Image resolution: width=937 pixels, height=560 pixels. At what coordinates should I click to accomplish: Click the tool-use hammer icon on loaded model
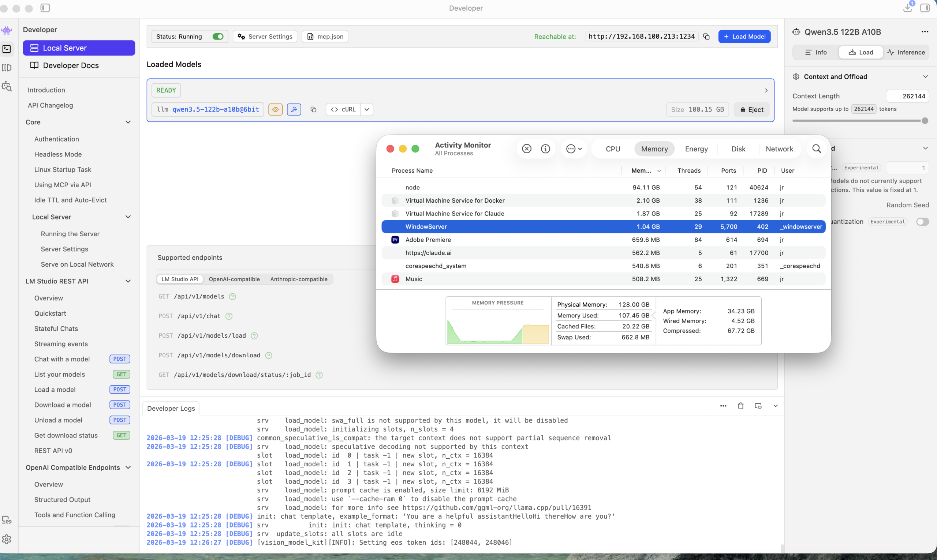(294, 109)
